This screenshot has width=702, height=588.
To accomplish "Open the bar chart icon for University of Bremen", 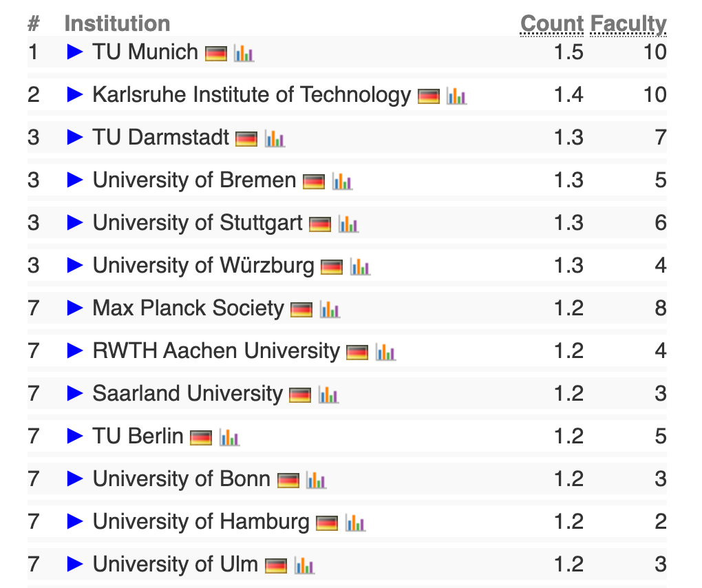I will 343,180.
